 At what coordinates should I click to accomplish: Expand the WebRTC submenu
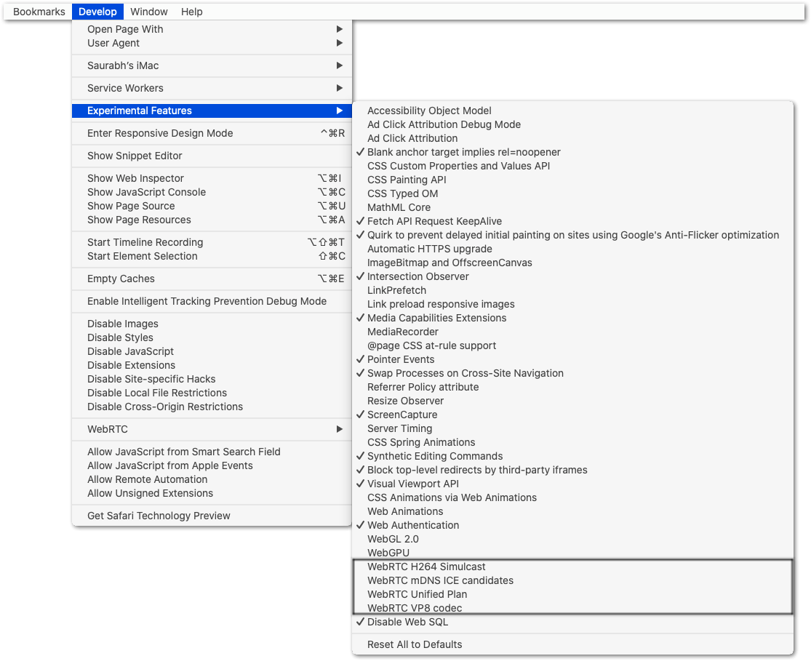(212, 429)
